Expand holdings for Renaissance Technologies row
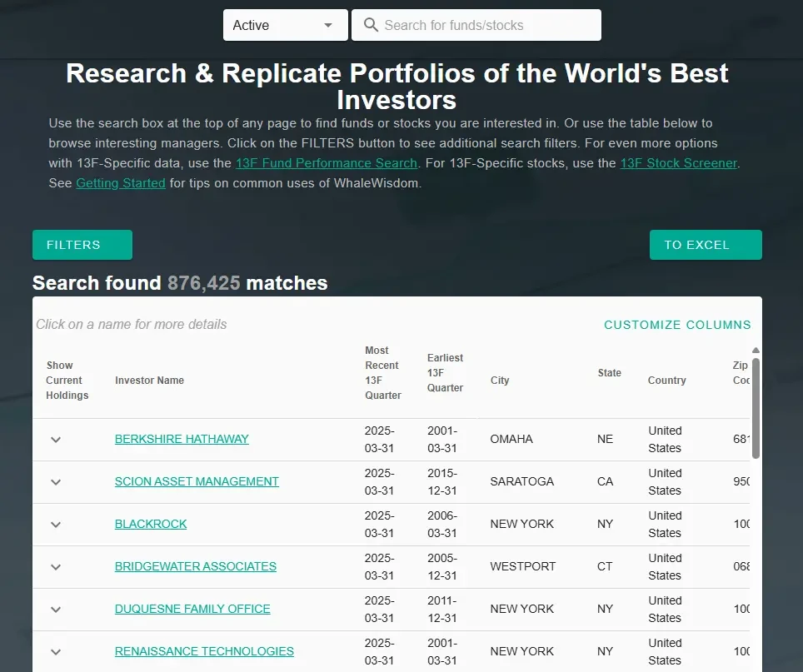 point(56,652)
